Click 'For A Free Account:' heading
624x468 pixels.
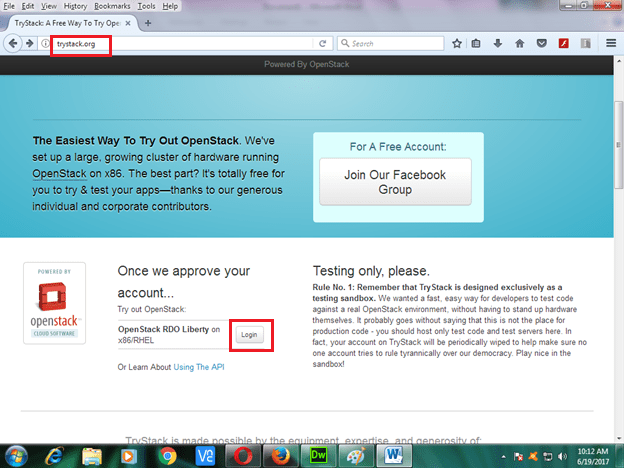(x=398, y=147)
